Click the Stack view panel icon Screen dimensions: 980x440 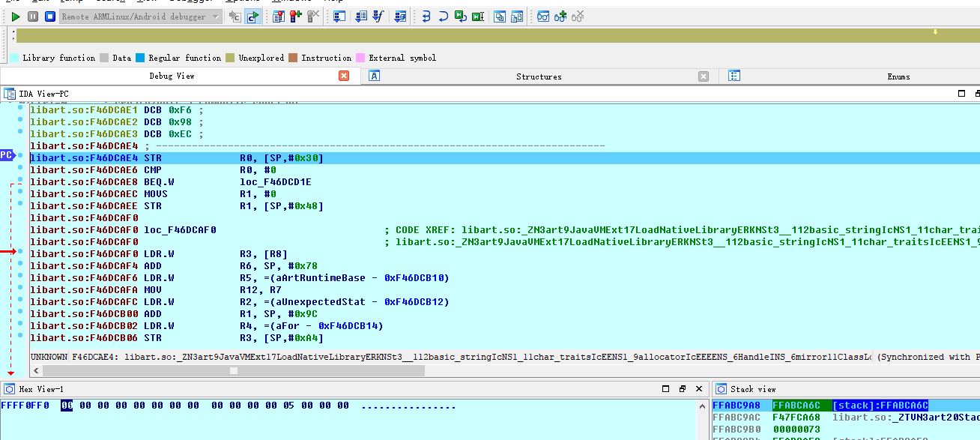tap(722, 389)
